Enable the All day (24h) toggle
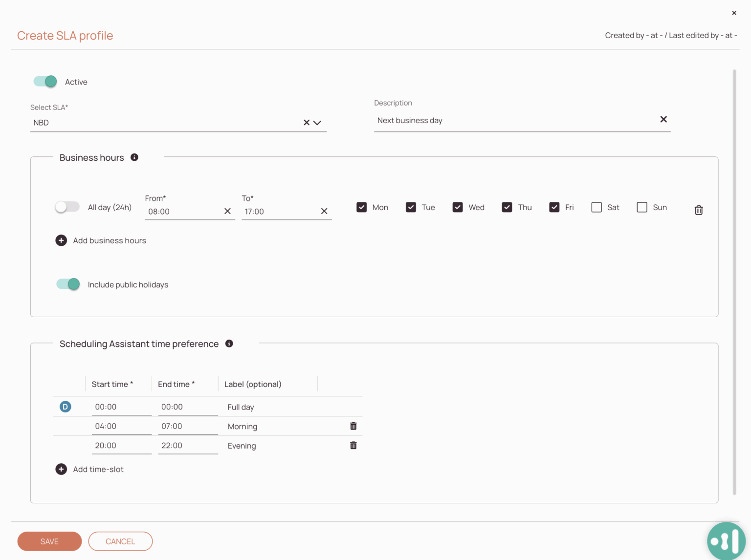The image size is (751, 560). (67, 207)
